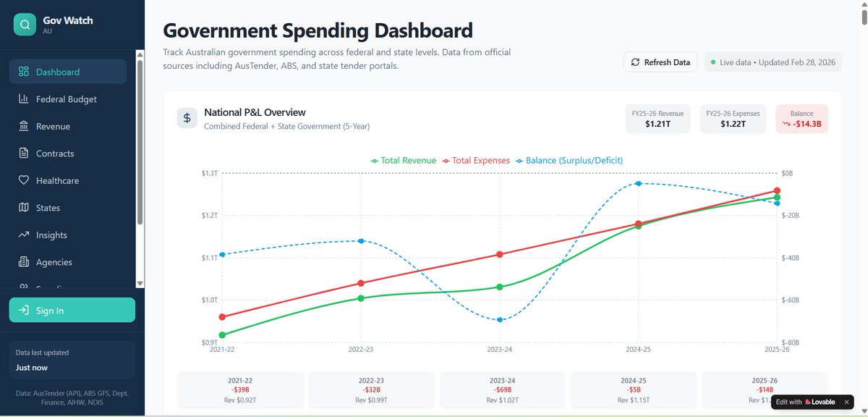Open the Federal Budget page
Screen dimensions: 868x417
pos(68,98)
